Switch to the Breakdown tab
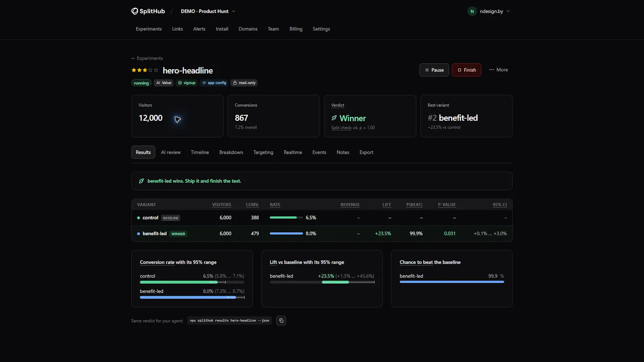Image resolution: width=644 pixels, height=362 pixels. [231, 152]
